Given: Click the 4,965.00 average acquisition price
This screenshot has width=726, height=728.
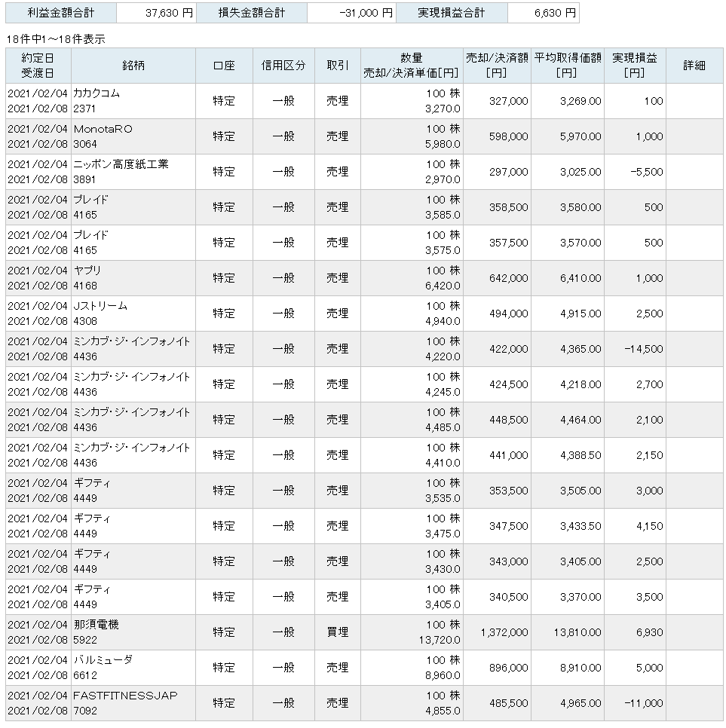Looking at the screenshot, I should point(580,703).
